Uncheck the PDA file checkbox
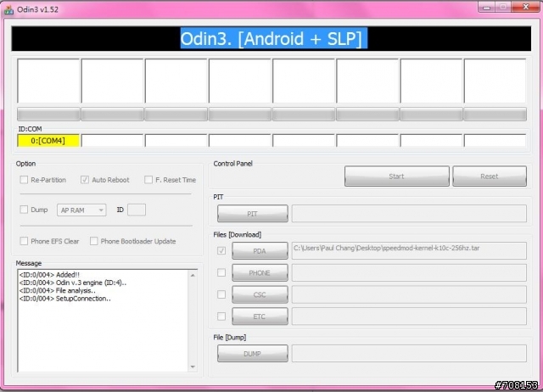The image size is (543, 392). [221, 250]
